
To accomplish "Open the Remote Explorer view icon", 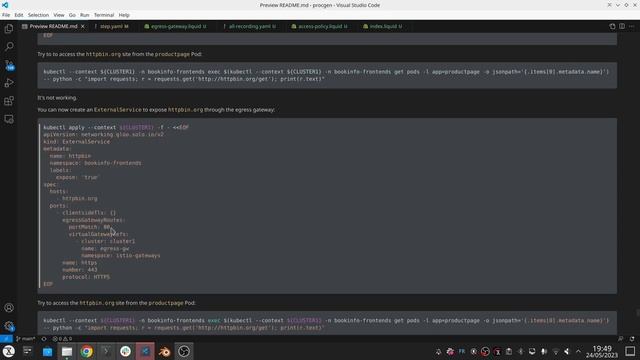I will tap(9, 119).
